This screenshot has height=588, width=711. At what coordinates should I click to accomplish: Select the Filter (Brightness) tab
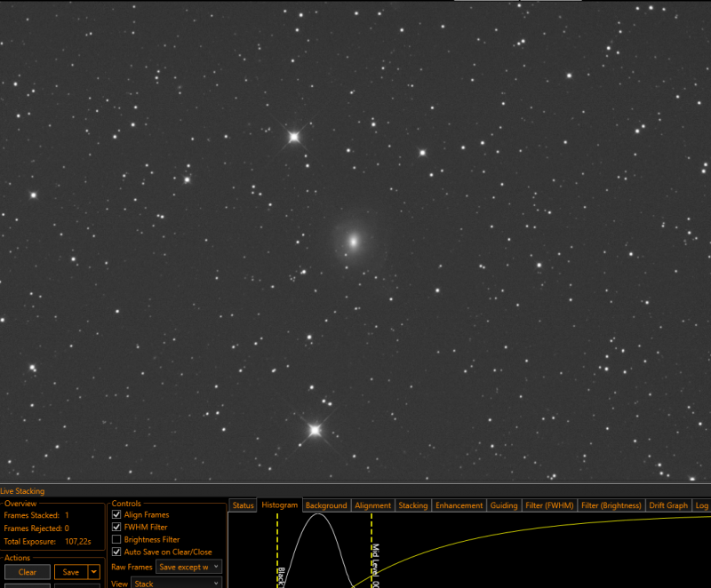click(x=611, y=505)
